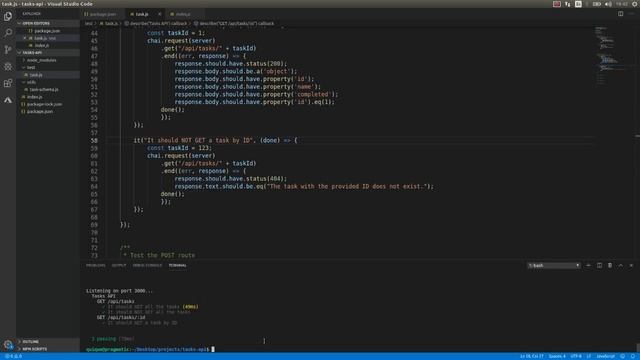Open task-schema.js in utils folder
The width and height of the screenshot is (640, 360).
click(48, 89)
